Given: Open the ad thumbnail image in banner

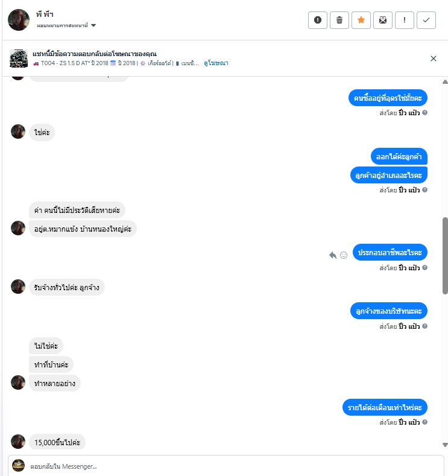Looking at the screenshot, I should click(x=19, y=59).
